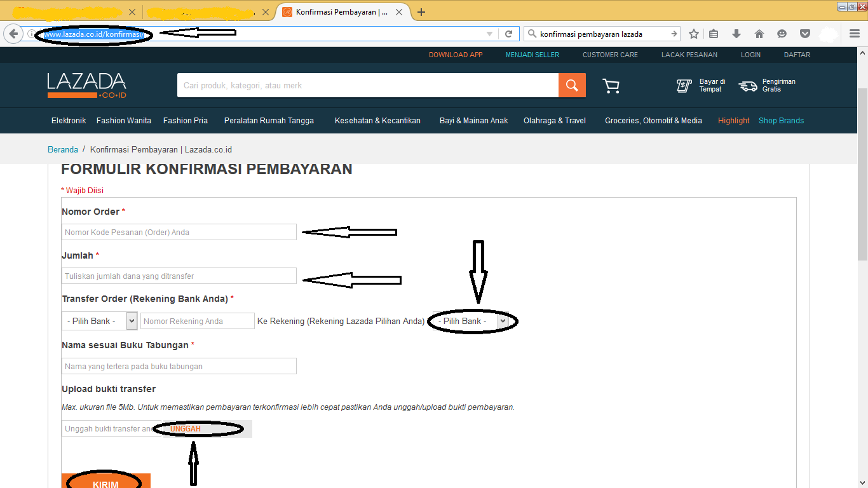
Task: Expand the Lazada account Pilih Bank dropdown
Action: coord(471,321)
